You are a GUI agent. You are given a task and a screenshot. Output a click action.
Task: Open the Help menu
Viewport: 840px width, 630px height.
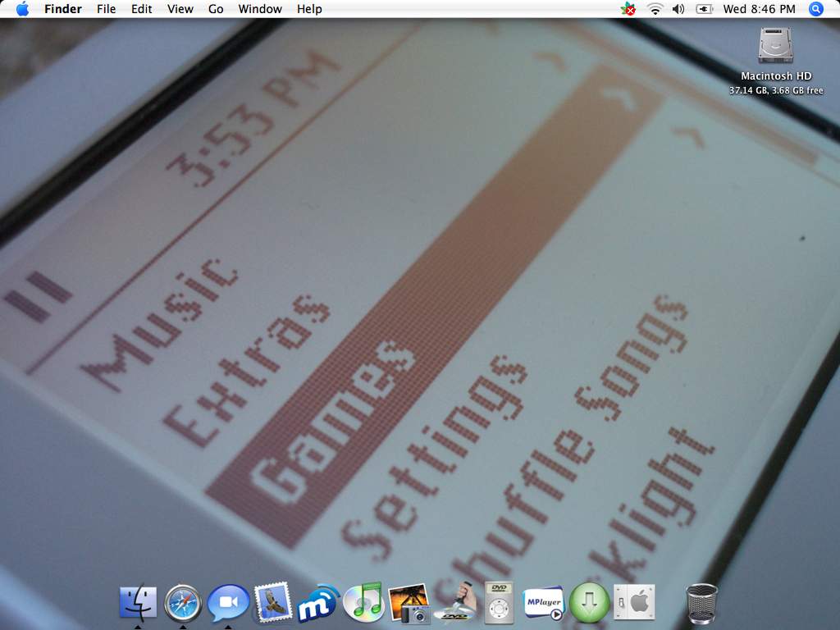point(309,9)
